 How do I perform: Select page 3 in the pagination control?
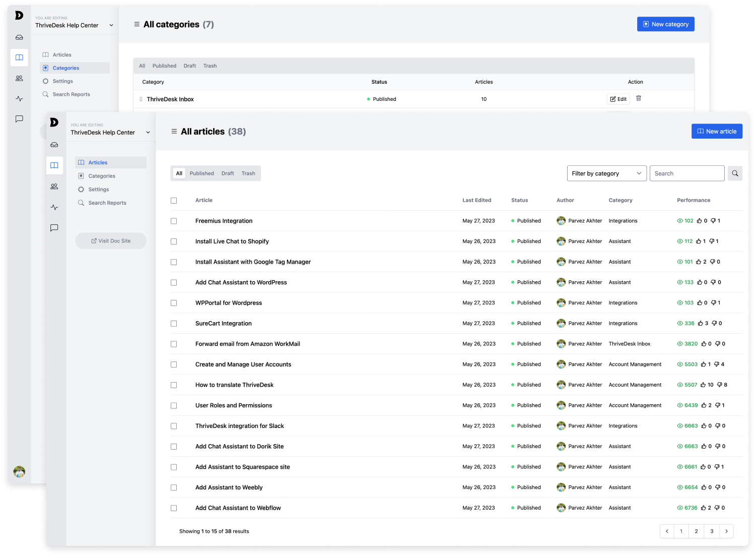[711, 531]
